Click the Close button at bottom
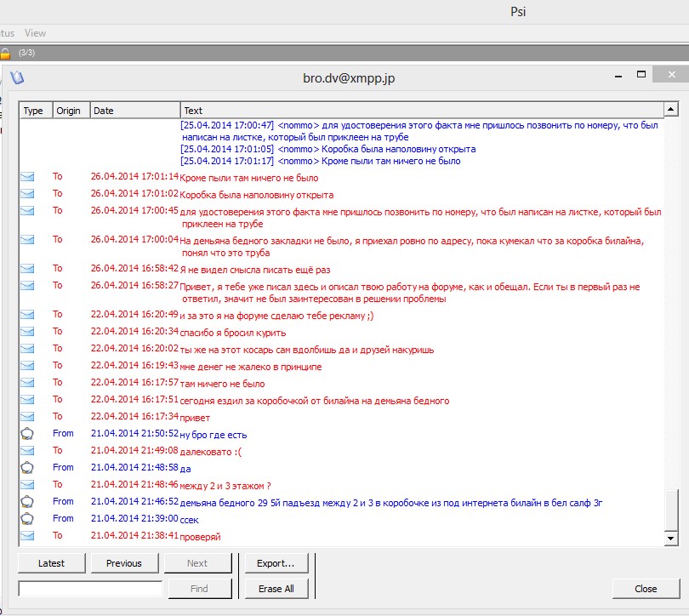Image resolution: width=689 pixels, height=616 pixels. pos(646,589)
